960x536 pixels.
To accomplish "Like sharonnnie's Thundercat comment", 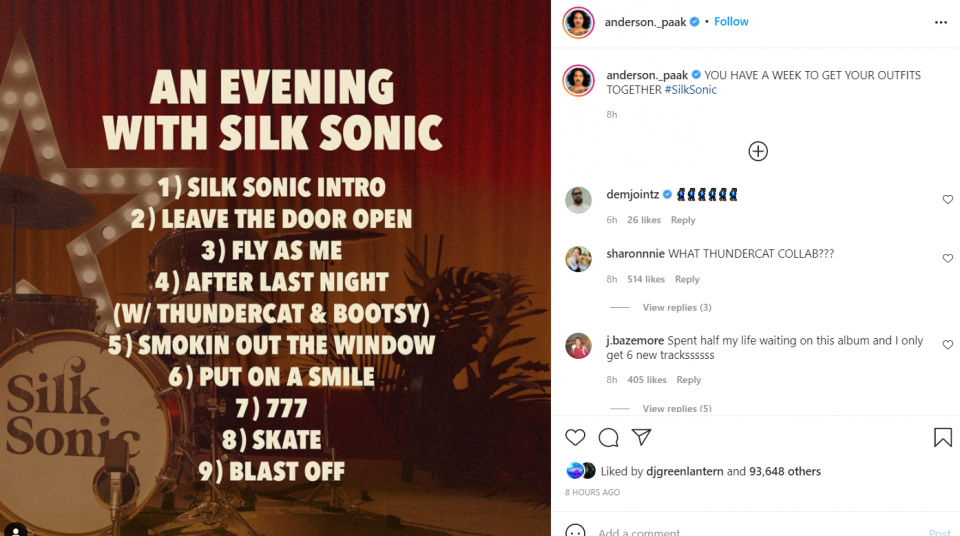I will point(948,259).
